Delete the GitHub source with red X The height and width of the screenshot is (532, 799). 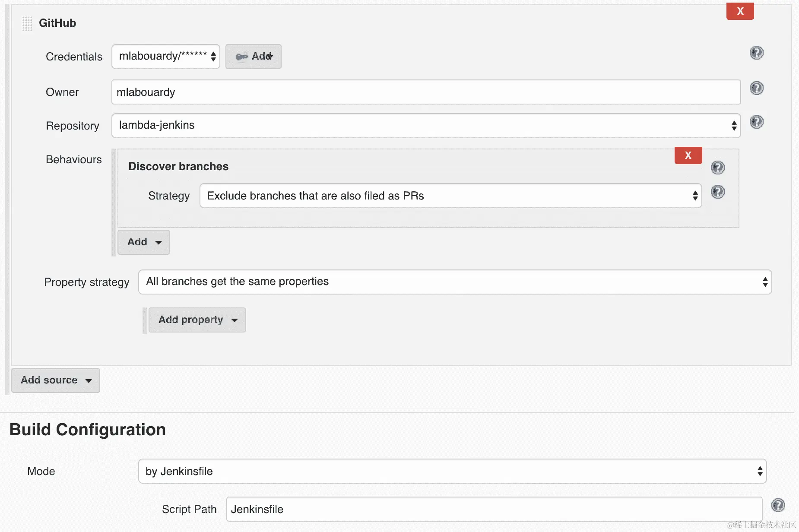(740, 11)
